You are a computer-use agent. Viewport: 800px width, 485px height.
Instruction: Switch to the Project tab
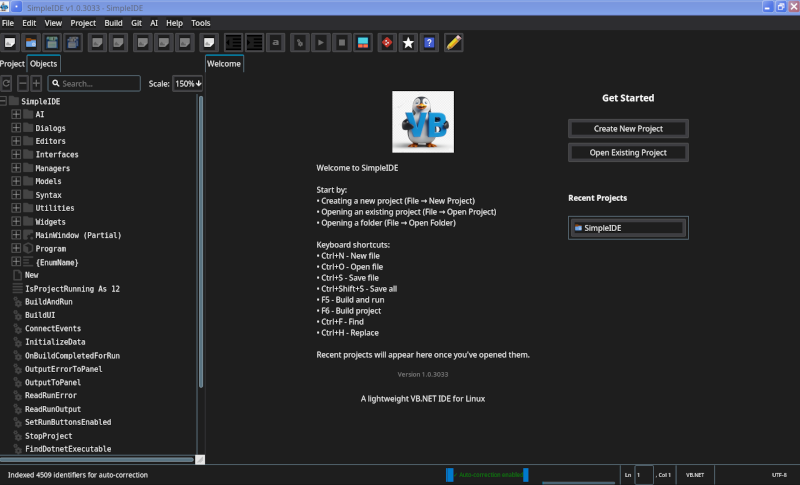[x=12, y=64]
